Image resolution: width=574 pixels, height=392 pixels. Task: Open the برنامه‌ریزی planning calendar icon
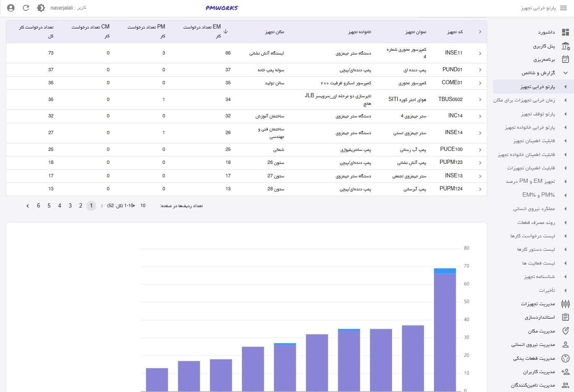pyautogui.click(x=566, y=60)
